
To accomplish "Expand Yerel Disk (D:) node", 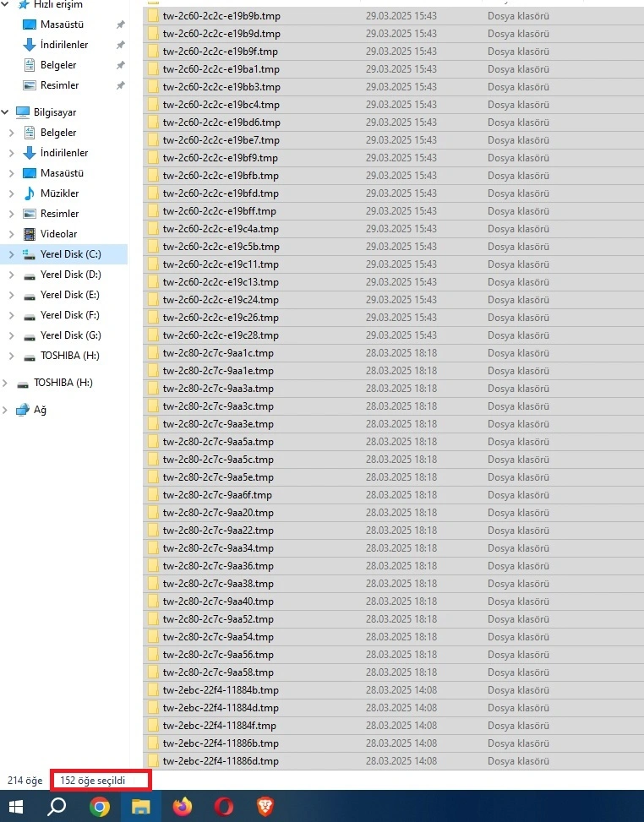I will click(x=12, y=275).
